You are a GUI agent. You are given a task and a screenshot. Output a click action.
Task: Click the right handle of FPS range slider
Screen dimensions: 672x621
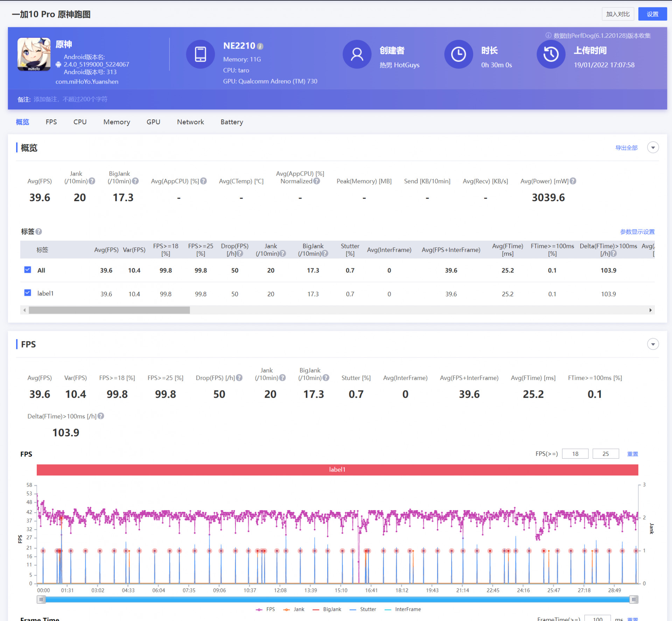point(633,599)
